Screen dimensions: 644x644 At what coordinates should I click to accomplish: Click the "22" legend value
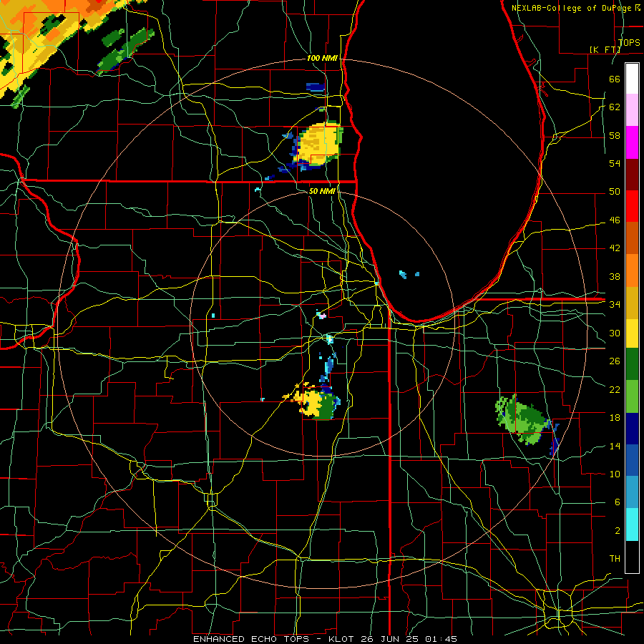[615, 389]
